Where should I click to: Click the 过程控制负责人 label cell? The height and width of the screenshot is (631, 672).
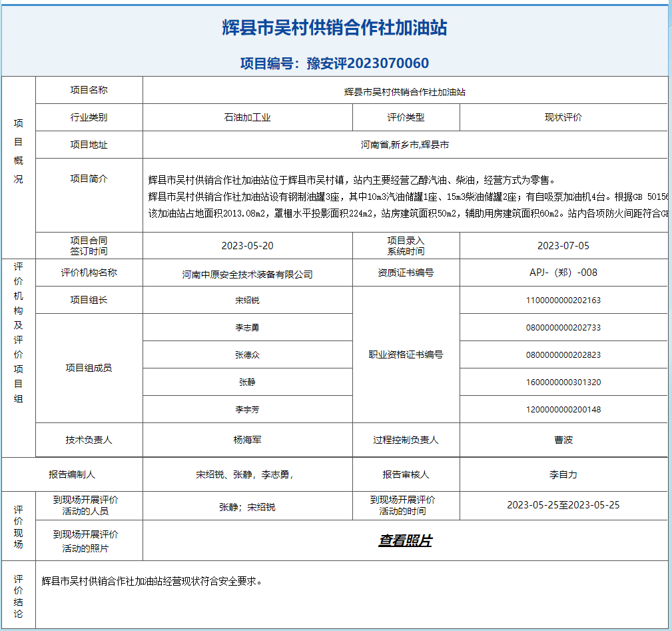click(x=406, y=440)
